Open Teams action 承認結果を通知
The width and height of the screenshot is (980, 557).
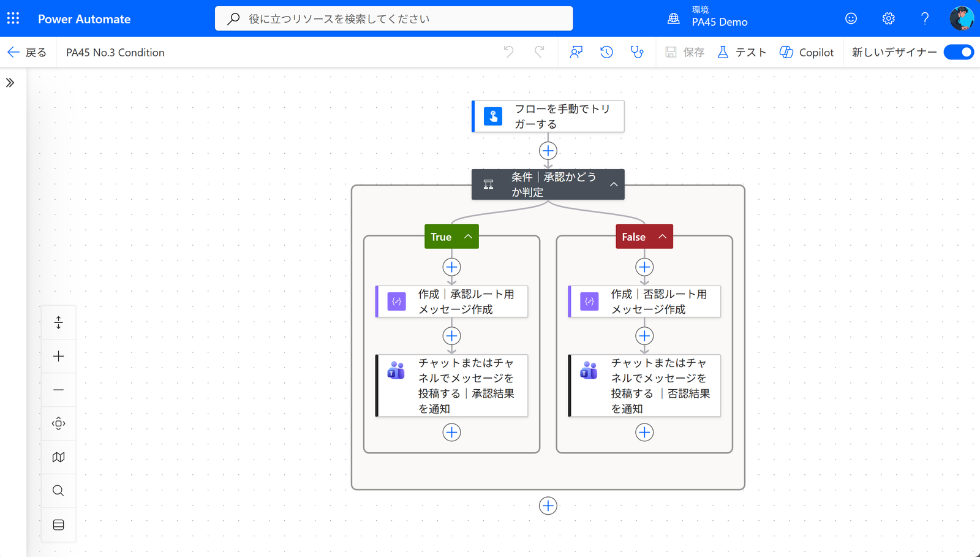[452, 385]
